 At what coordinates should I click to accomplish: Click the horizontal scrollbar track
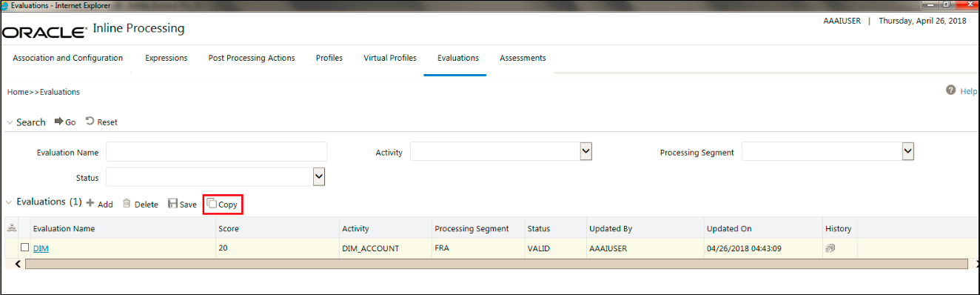tap(496, 264)
